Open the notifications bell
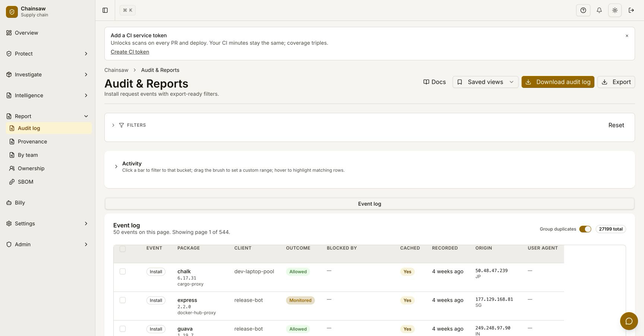The image size is (644, 336). (x=599, y=10)
